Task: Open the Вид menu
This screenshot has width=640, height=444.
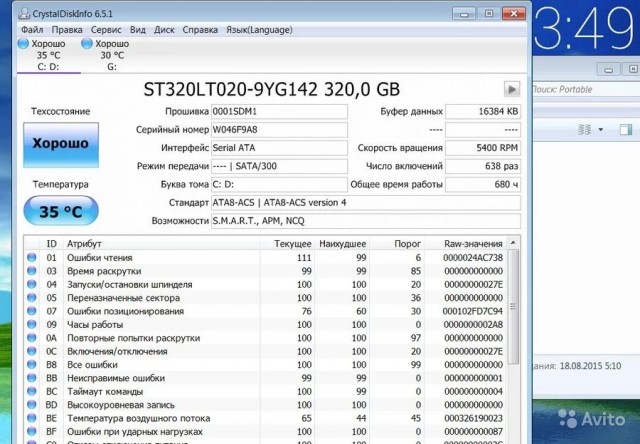Action: [x=138, y=30]
